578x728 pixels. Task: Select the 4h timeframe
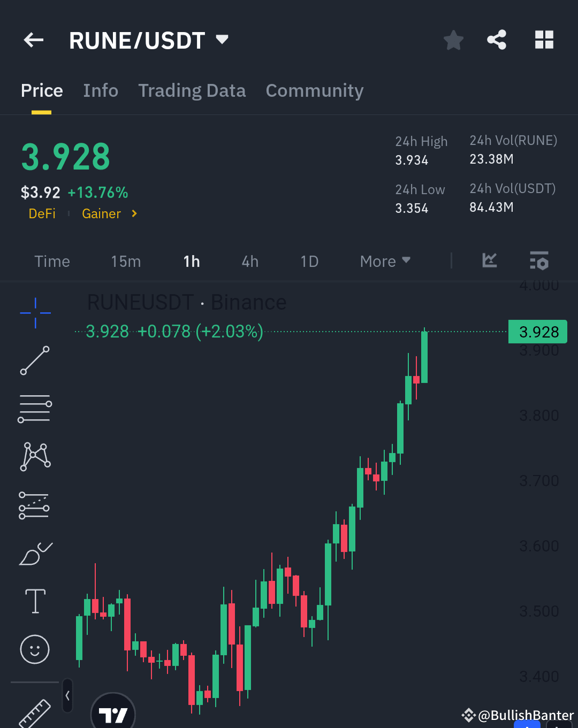coord(249,261)
